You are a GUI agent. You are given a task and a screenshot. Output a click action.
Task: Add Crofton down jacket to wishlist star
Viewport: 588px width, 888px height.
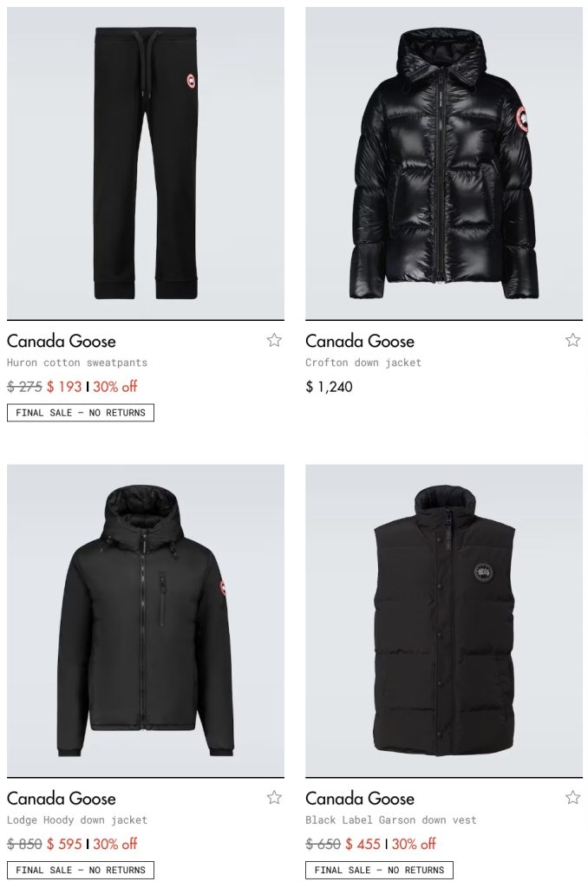tap(572, 340)
